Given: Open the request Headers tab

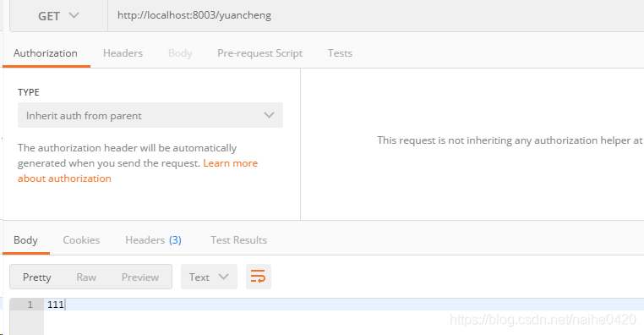Looking at the screenshot, I should 123,53.
